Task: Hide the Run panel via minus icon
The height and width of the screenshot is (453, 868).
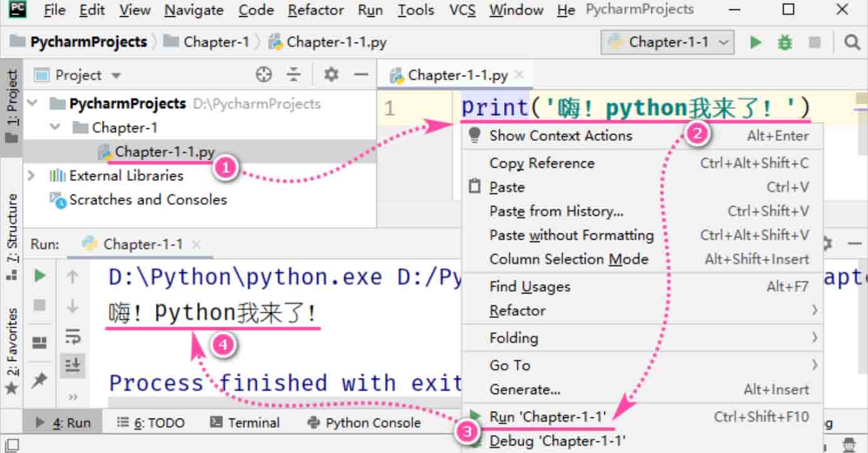Action: 855,243
